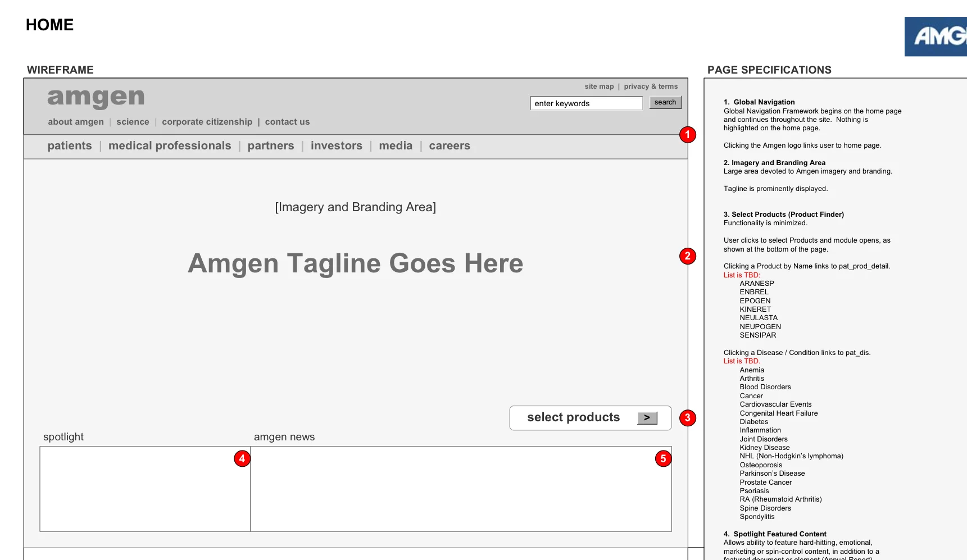967x560 pixels.
Task: Open the site map link
Action: [599, 86]
